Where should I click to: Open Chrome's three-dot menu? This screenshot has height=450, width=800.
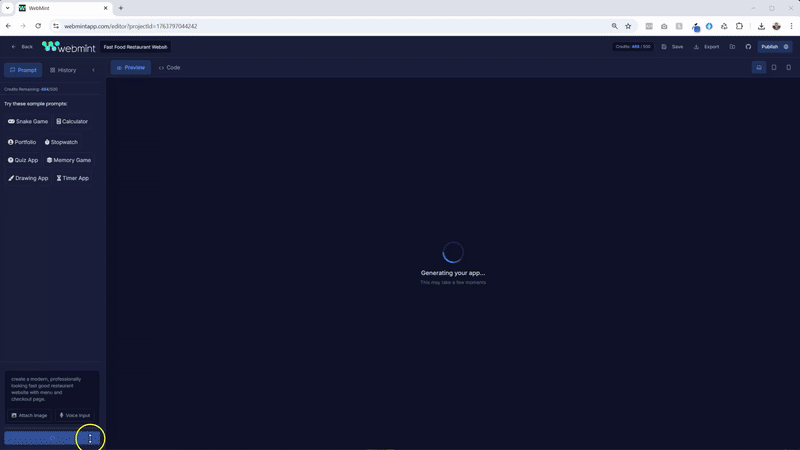click(790, 26)
